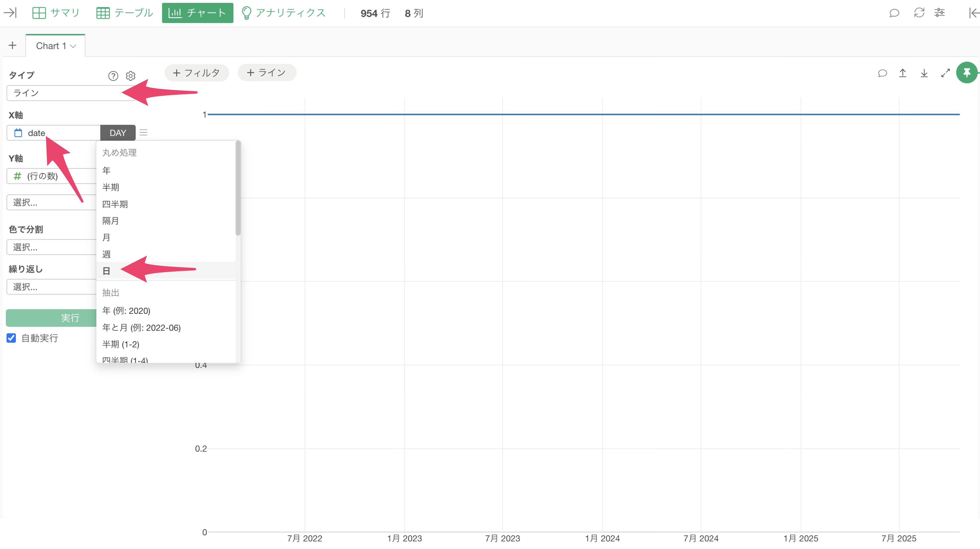Expand the chart to fullscreen
The width and height of the screenshot is (980, 549).
click(945, 73)
